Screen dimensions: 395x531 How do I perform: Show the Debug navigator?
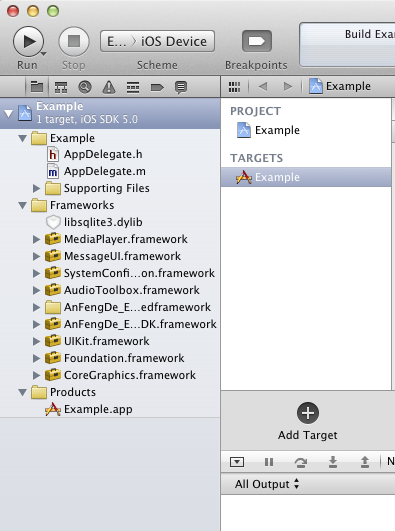(133, 87)
